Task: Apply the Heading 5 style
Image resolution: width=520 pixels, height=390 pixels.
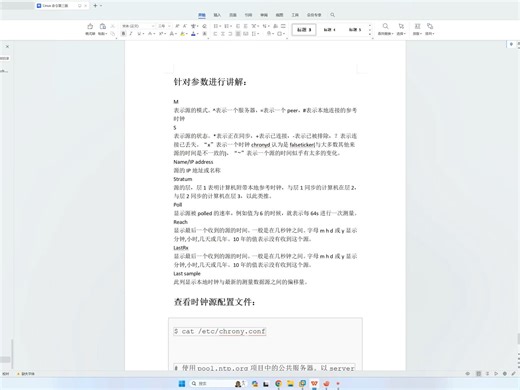Action: tap(355, 30)
